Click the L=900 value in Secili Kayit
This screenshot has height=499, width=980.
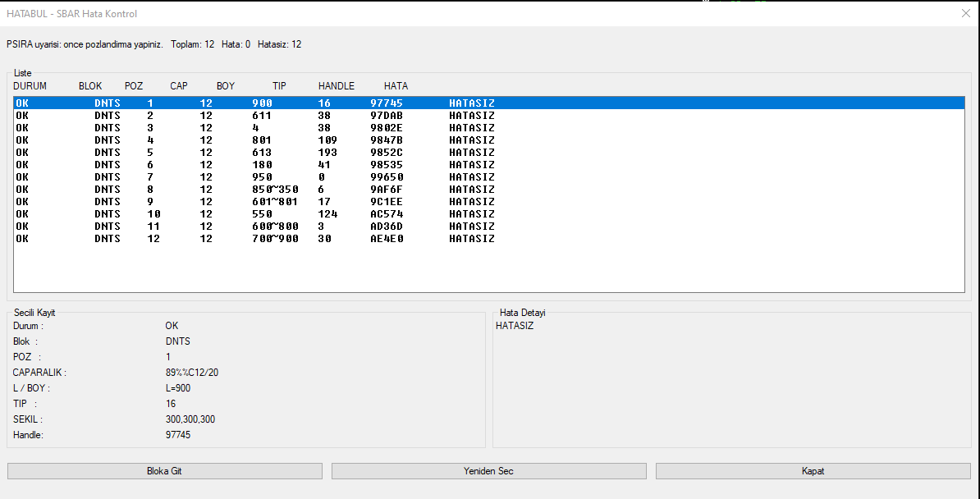(x=178, y=388)
